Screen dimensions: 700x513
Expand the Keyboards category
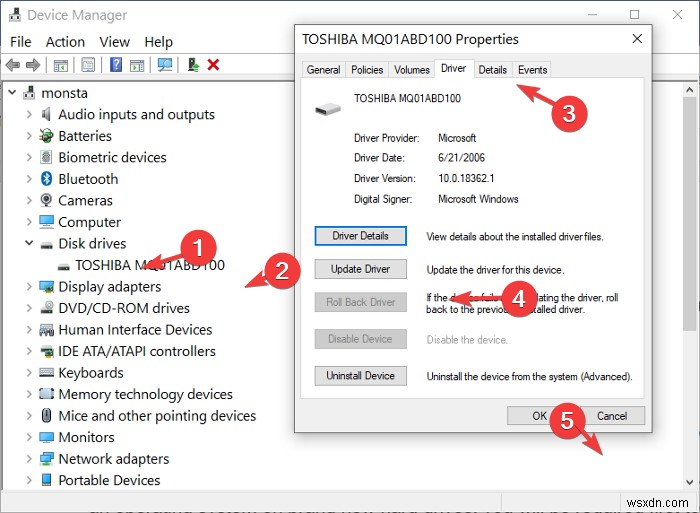[29, 372]
